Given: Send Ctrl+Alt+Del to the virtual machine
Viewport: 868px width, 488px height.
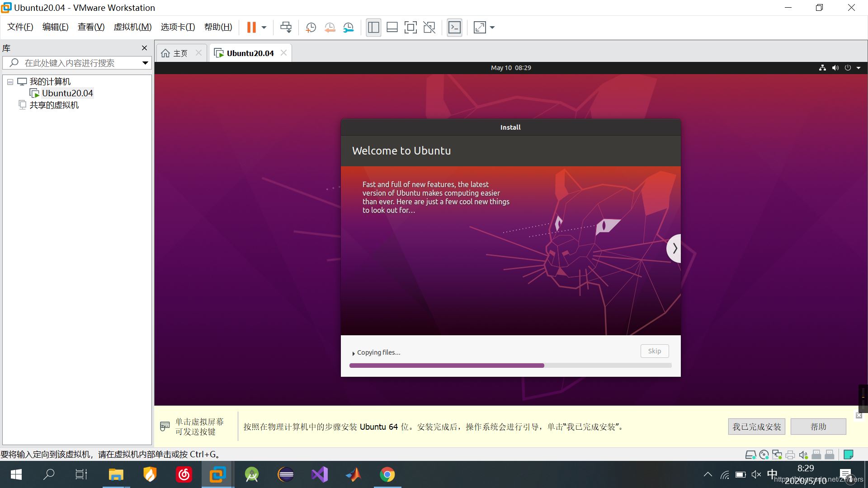Looking at the screenshot, I should [286, 28].
